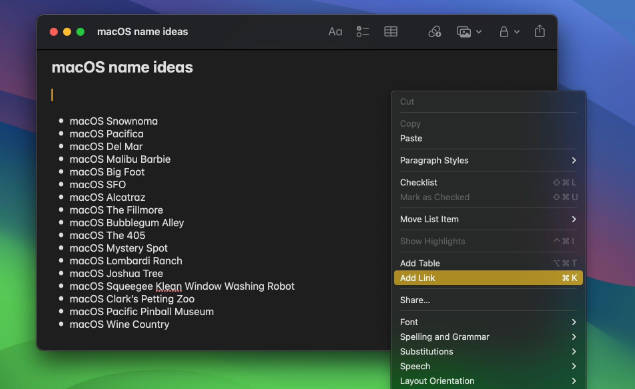This screenshot has width=635, height=389.
Task: Open the Font submenu
Action: pos(488,322)
